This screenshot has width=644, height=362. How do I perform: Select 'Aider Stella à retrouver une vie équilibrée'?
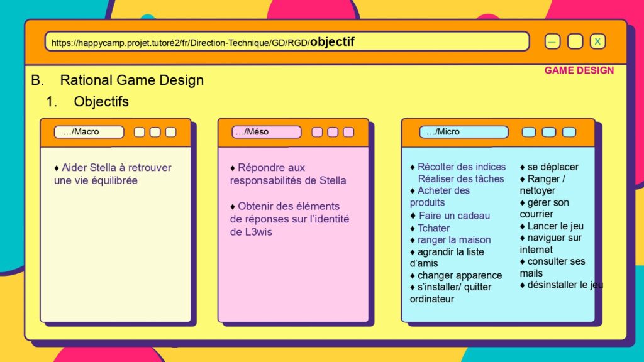[113, 174]
